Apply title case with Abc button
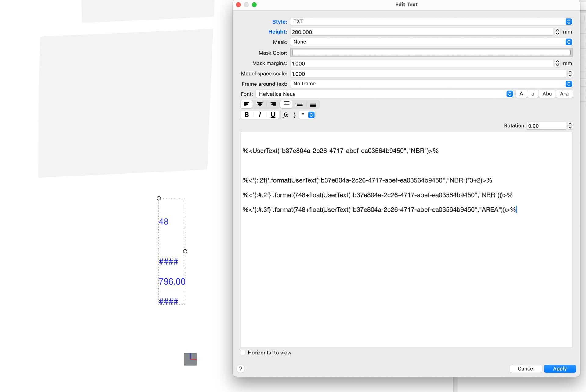Image resolution: width=586 pixels, height=392 pixels. 547,94
